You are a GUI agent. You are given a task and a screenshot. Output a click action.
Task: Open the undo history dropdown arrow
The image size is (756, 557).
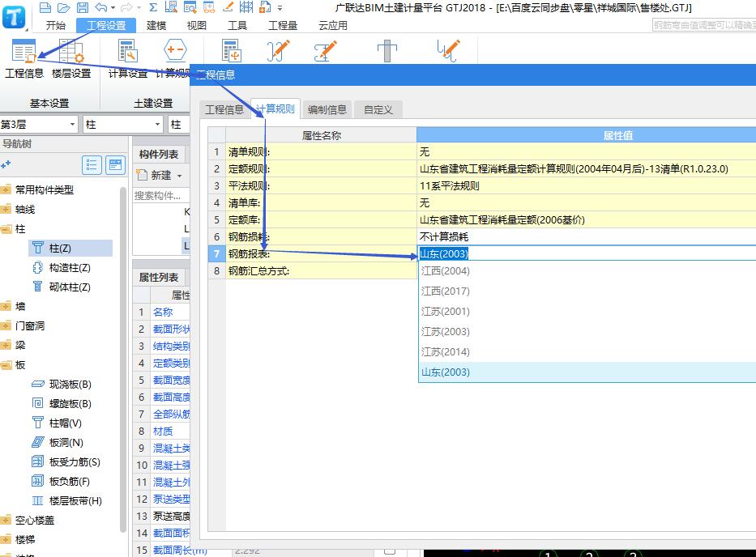pyautogui.click(x=113, y=8)
